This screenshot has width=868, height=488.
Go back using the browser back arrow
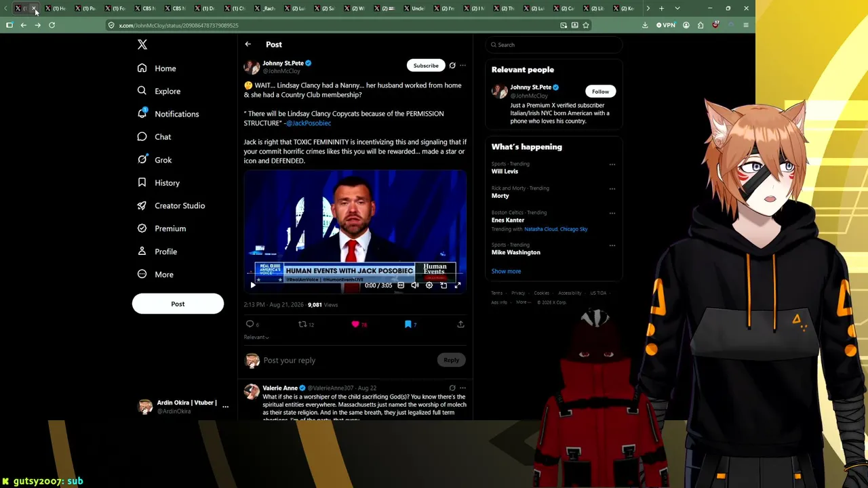23,25
